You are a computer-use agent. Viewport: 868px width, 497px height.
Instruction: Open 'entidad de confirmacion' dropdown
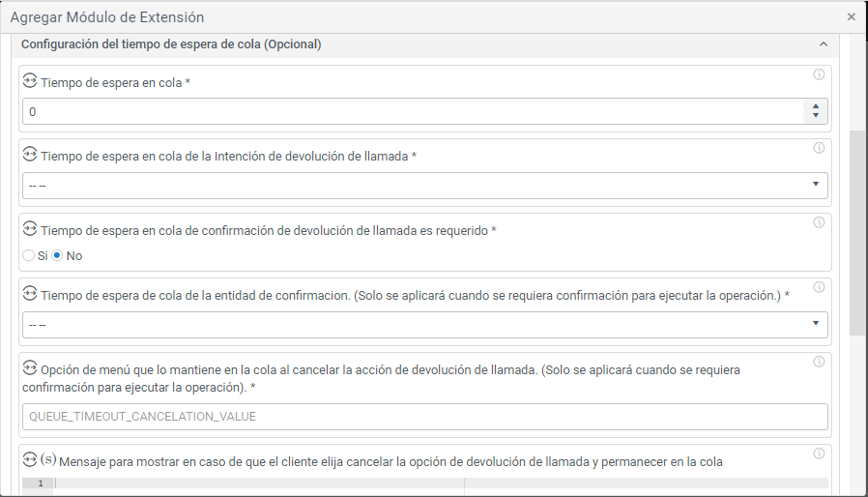[x=425, y=324]
